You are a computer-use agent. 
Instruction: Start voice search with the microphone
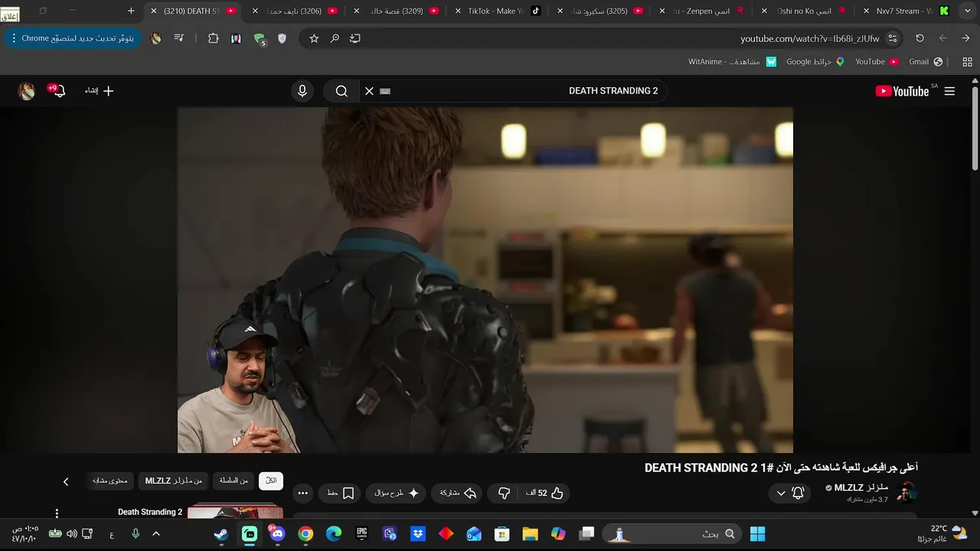tap(302, 91)
